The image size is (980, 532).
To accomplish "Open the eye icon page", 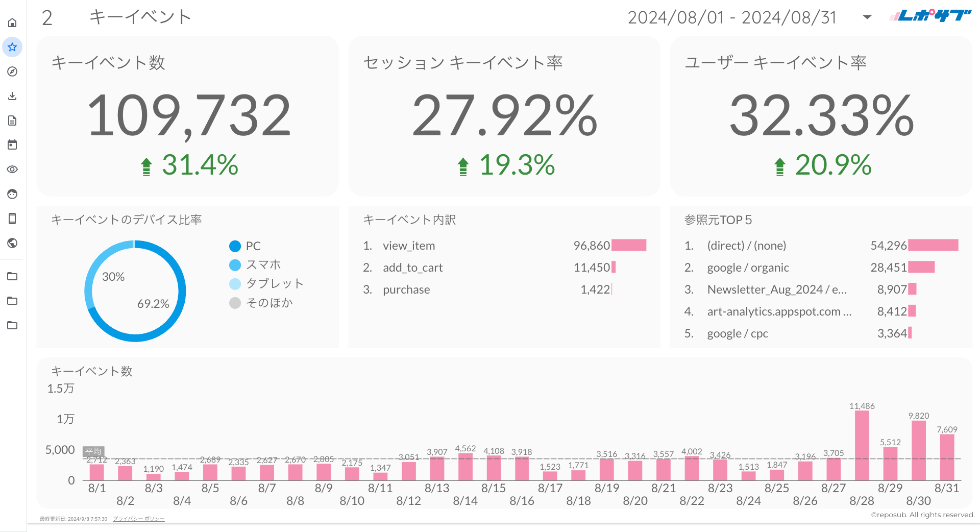I will (12, 170).
